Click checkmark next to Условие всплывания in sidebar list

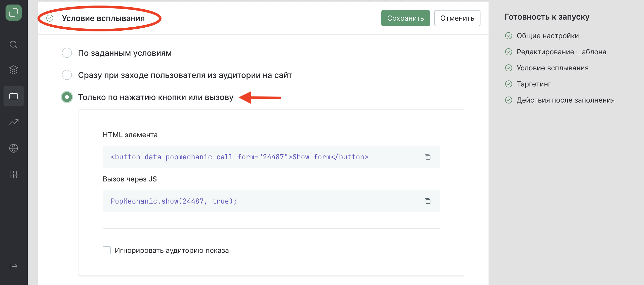click(509, 68)
